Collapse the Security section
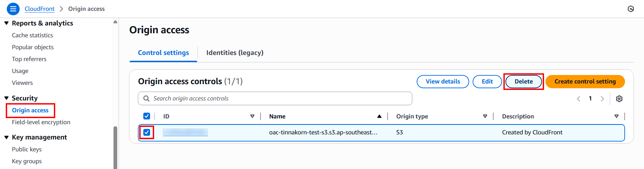 click(x=6, y=98)
